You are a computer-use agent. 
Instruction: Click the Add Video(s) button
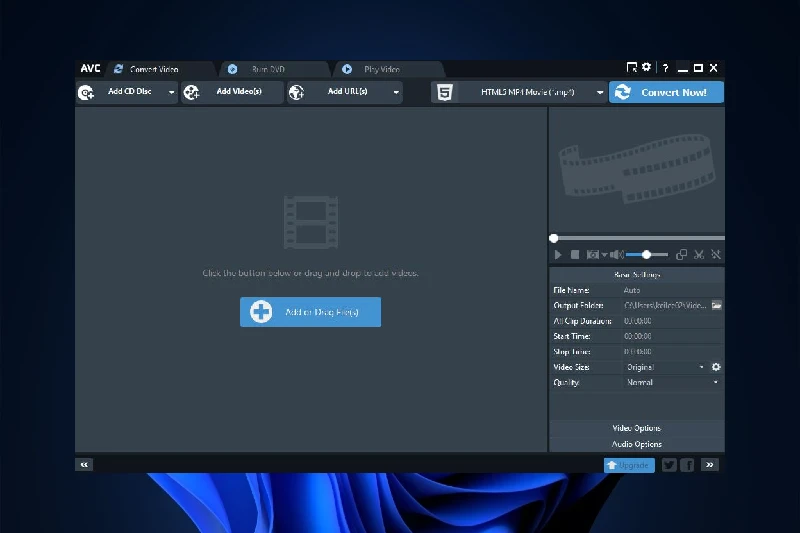(232, 92)
